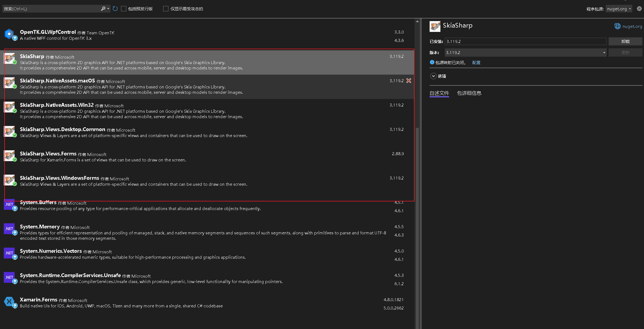The width and height of the screenshot is (644, 329).
Task: Focus the package search input field
Action: [51, 9]
